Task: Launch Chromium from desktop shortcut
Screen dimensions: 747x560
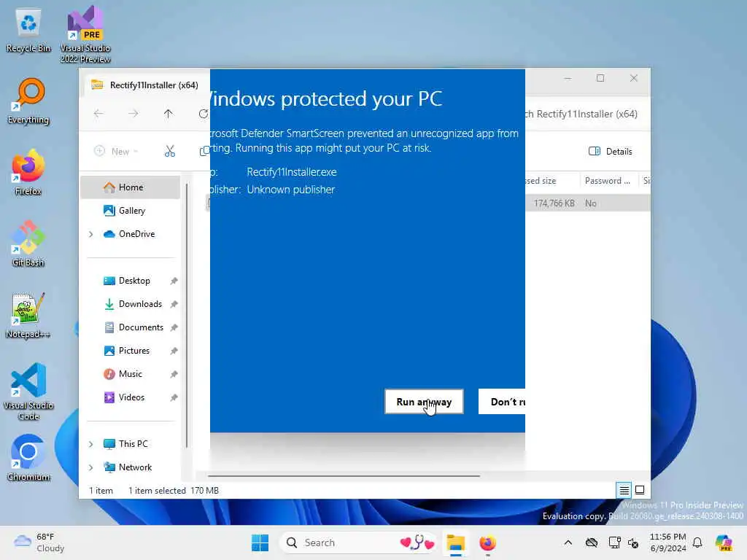Action: tap(28, 458)
